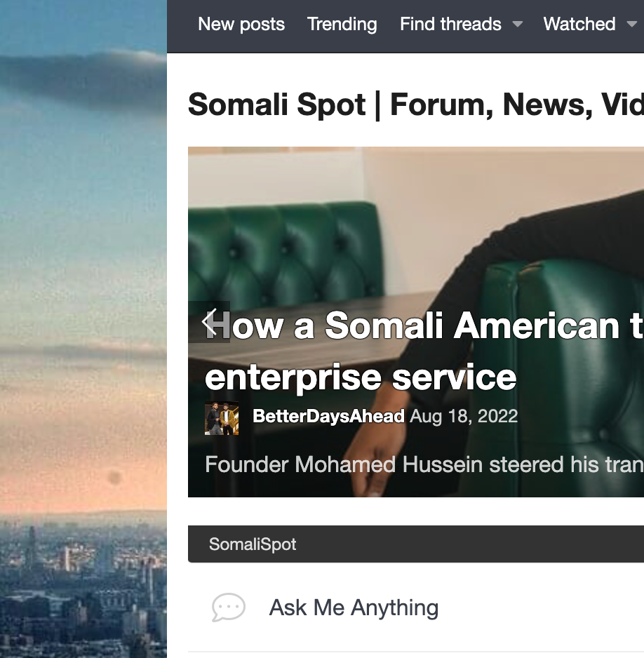644x658 pixels.
Task: Open the Watched menu item
Action: pyautogui.click(x=579, y=24)
